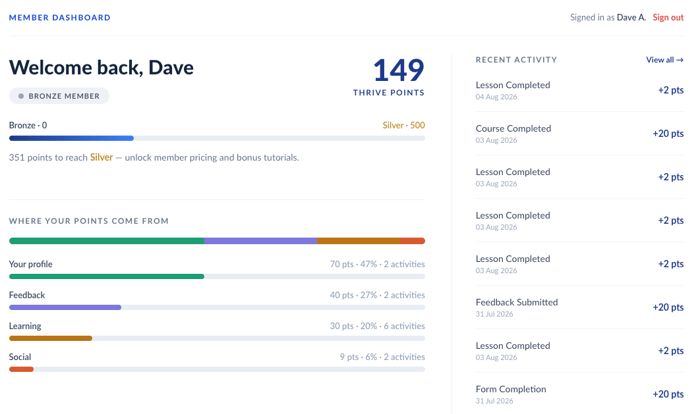The width and height of the screenshot is (700, 414).
Task: Open the Form Completion activity entry
Action: pos(579,394)
